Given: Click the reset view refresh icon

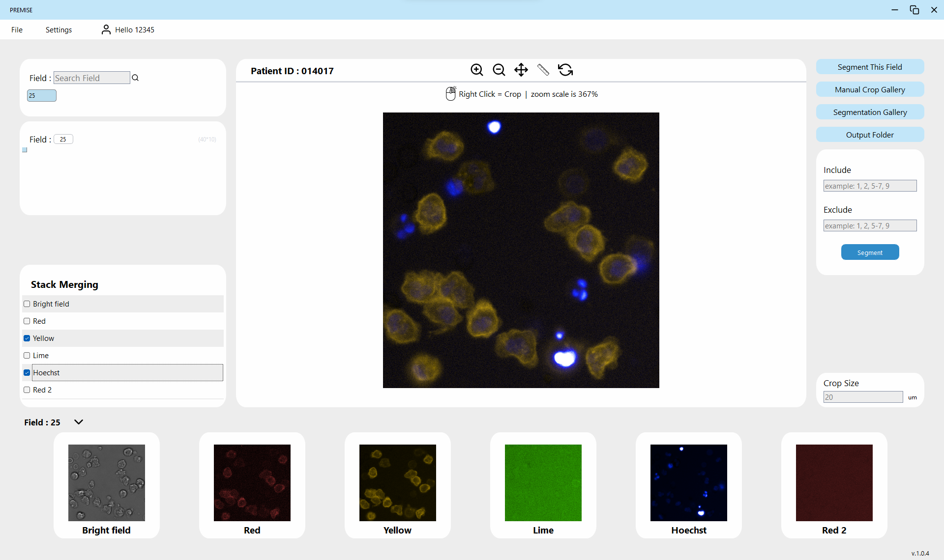Looking at the screenshot, I should pyautogui.click(x=565, y=70).
